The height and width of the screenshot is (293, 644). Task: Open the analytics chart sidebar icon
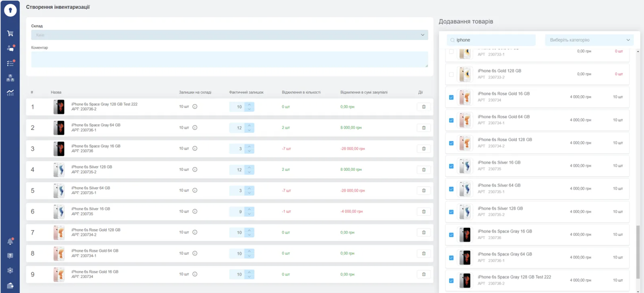pos(10,93)
